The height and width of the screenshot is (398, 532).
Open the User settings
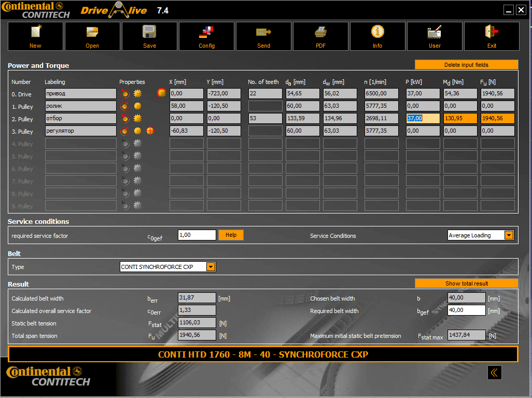(x=435, y=36)
